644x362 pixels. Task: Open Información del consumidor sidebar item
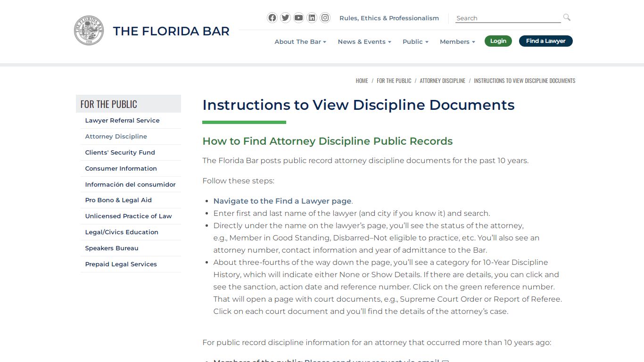[x=131, y=184]
